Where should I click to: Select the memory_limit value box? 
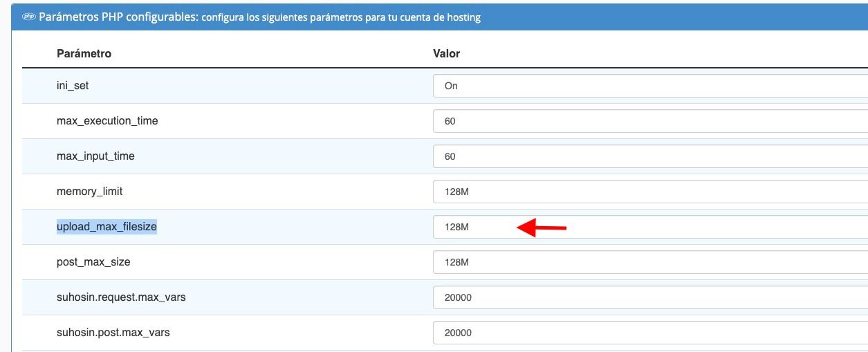pos(650,192)
